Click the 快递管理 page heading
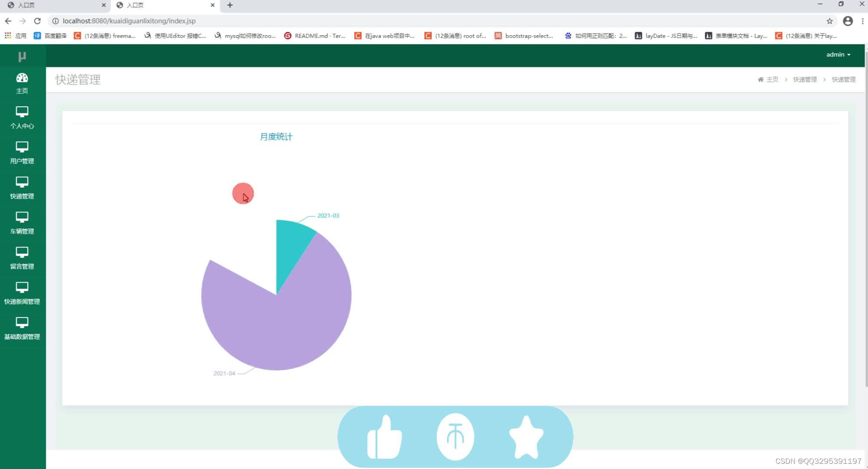Viewport: 868px width, 469px height. [78, 80]
